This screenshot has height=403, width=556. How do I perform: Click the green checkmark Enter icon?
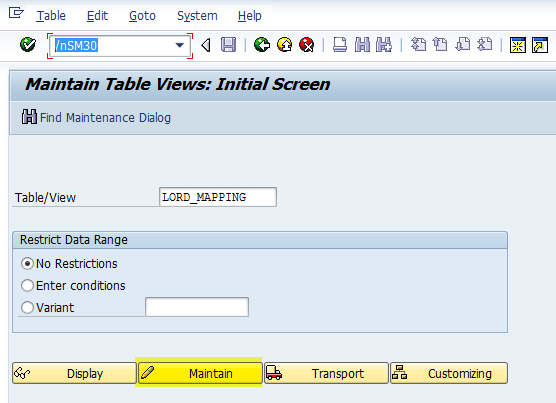coord(28,45)
